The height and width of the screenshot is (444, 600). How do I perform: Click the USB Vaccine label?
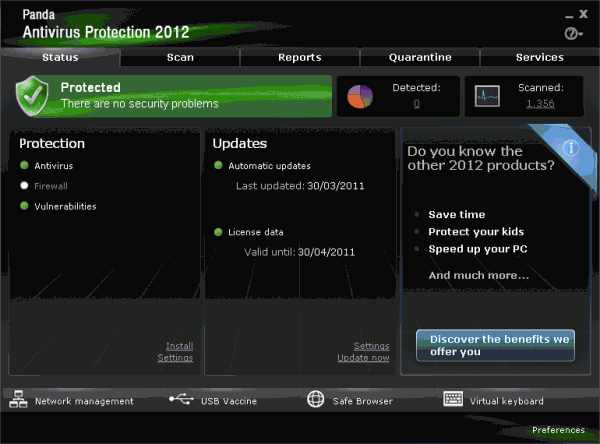click(x=229, y=401)
